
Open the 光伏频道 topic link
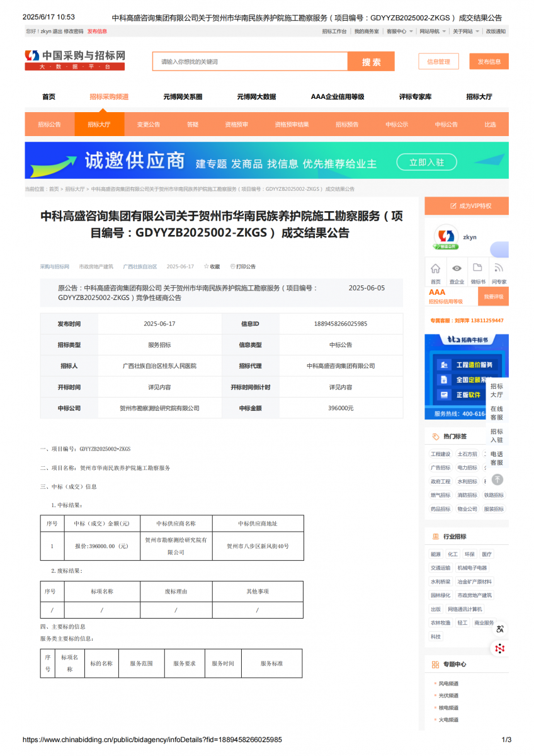(x=448, y=696)
